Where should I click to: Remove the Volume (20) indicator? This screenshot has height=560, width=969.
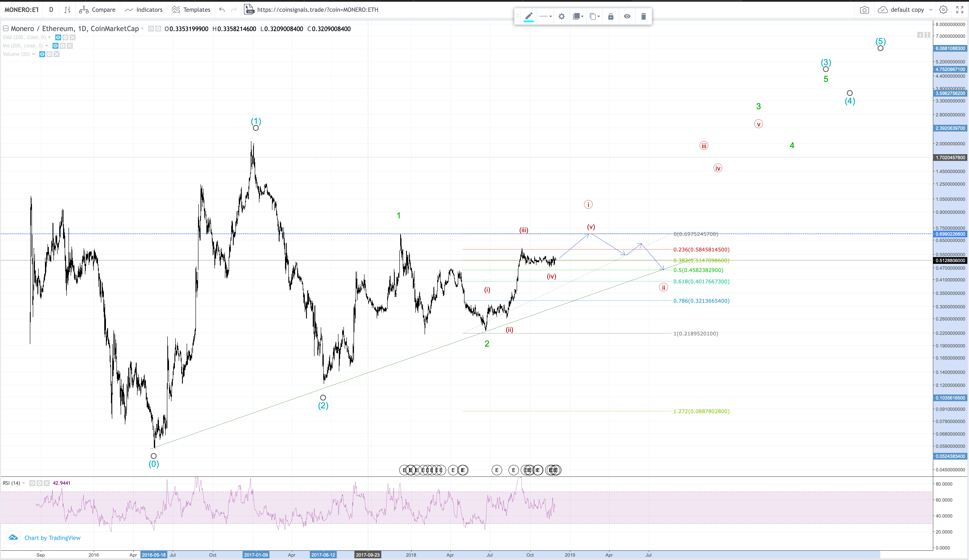[x=57, y=54]
